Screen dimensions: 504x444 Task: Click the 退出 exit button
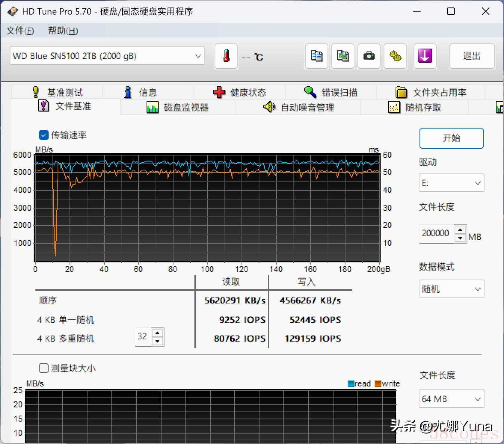coord(472,56)
